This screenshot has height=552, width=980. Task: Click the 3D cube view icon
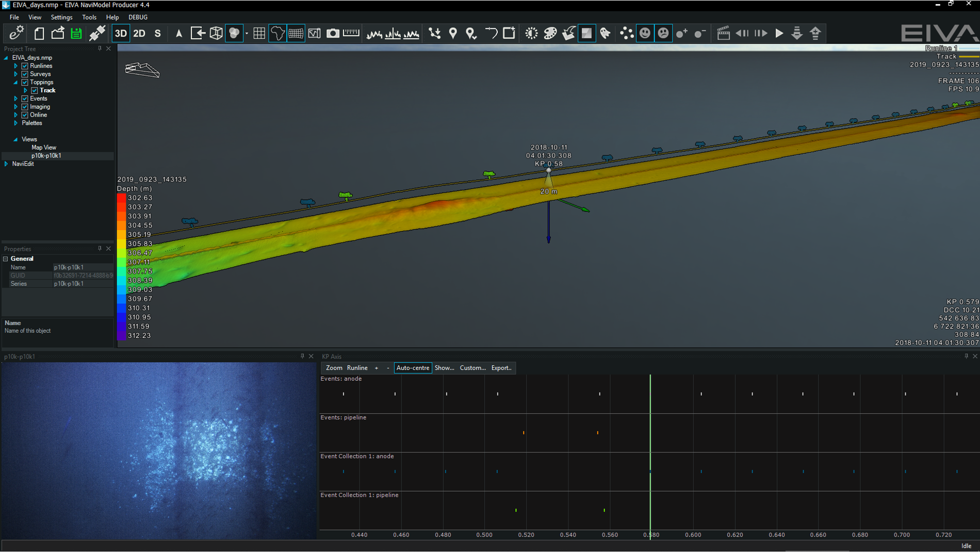tap(216, 33)
